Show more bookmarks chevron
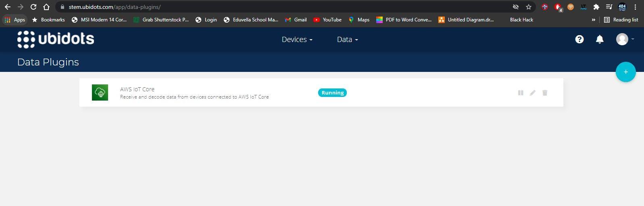 click(x=593, y=20)
